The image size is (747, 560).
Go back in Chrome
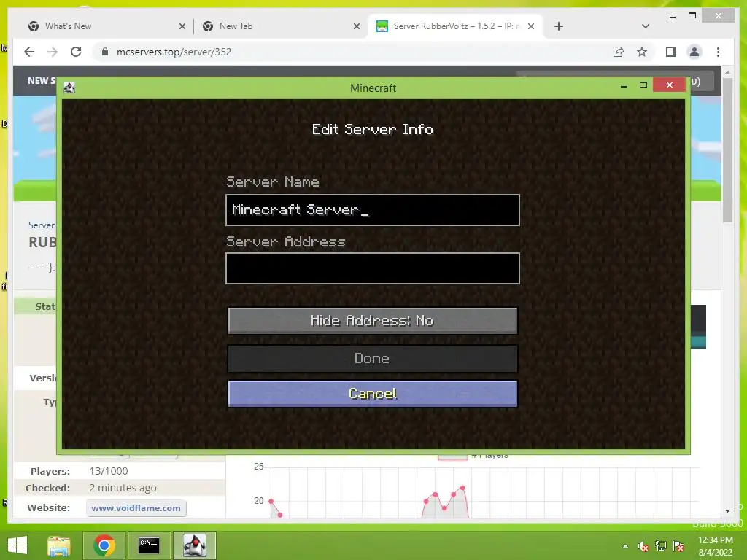(29, 52)
